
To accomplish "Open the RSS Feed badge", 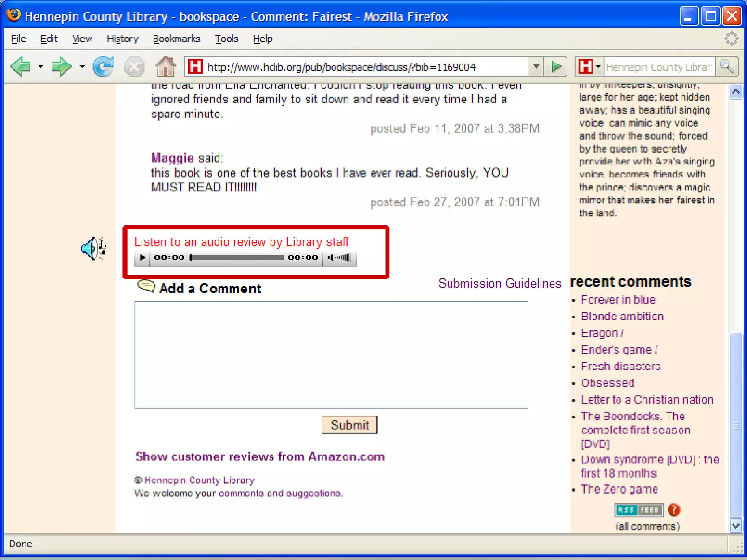I will click(639, 510).
